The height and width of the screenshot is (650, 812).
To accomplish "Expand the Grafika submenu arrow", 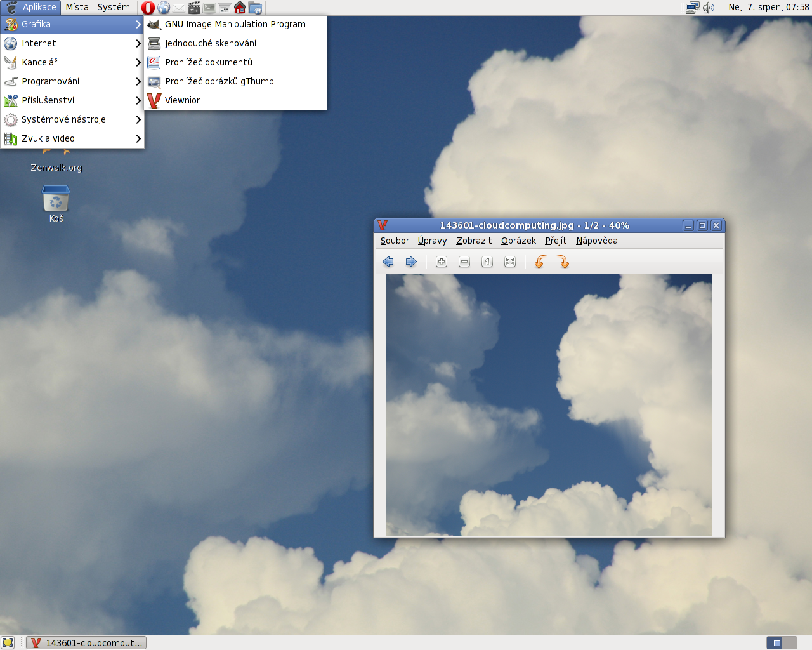I will tap(138, 24).
